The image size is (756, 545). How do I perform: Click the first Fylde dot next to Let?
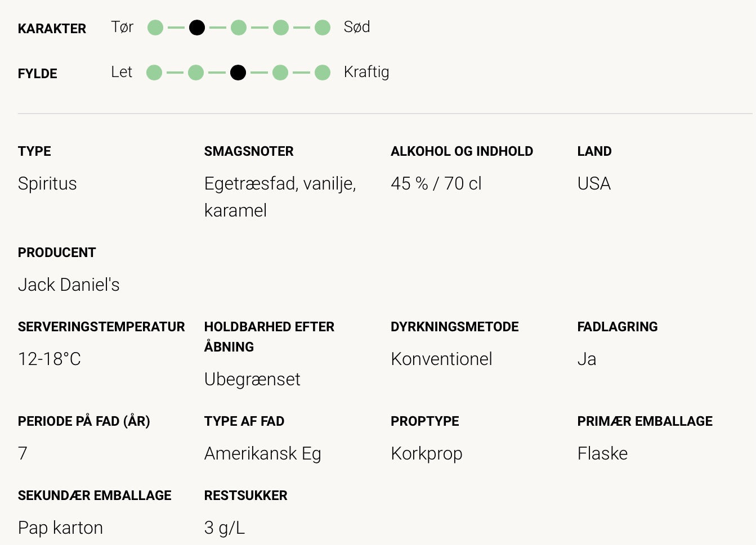point(154,73)
